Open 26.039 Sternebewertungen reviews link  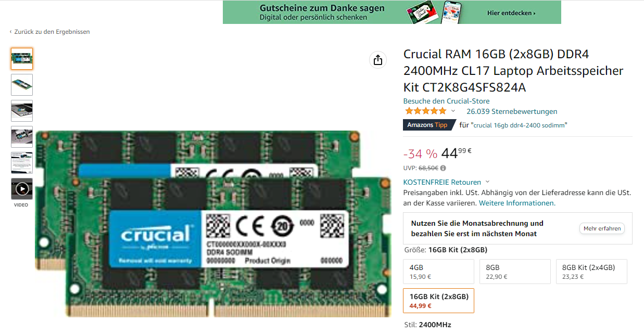point(512,111)
